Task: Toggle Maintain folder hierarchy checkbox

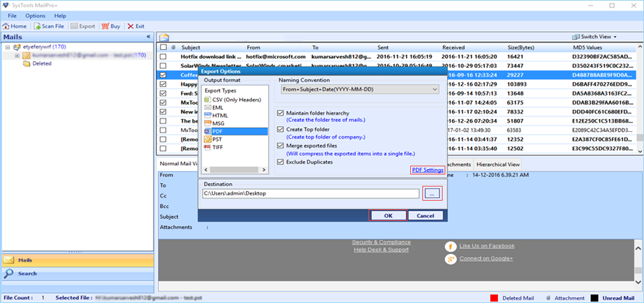Action: (280, 113)
